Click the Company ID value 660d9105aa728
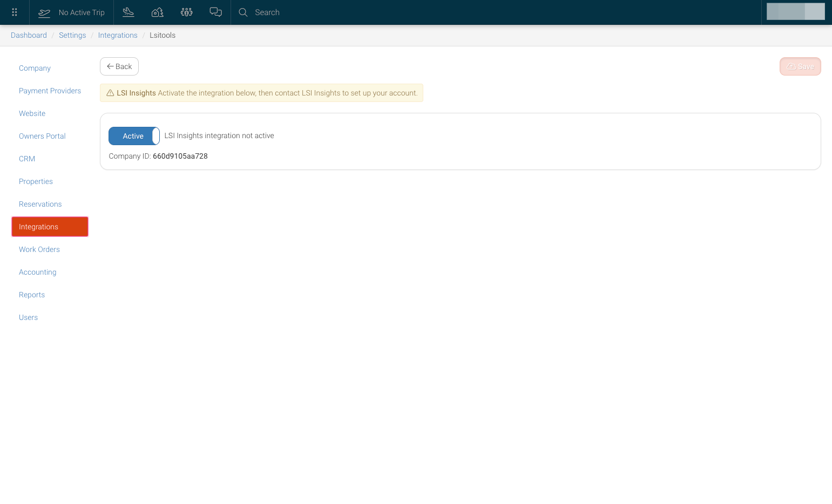This screenshot has width=832, height=504. click(180, 156)
